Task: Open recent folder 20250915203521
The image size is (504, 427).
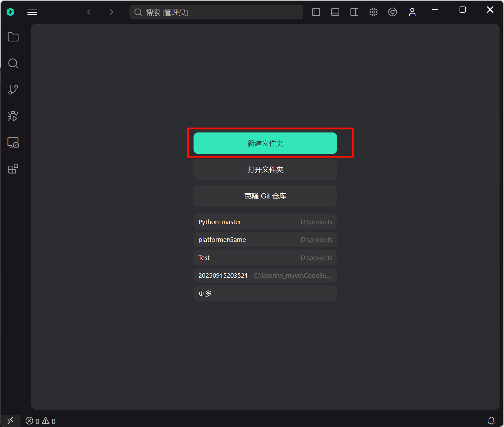Action: 265,276
